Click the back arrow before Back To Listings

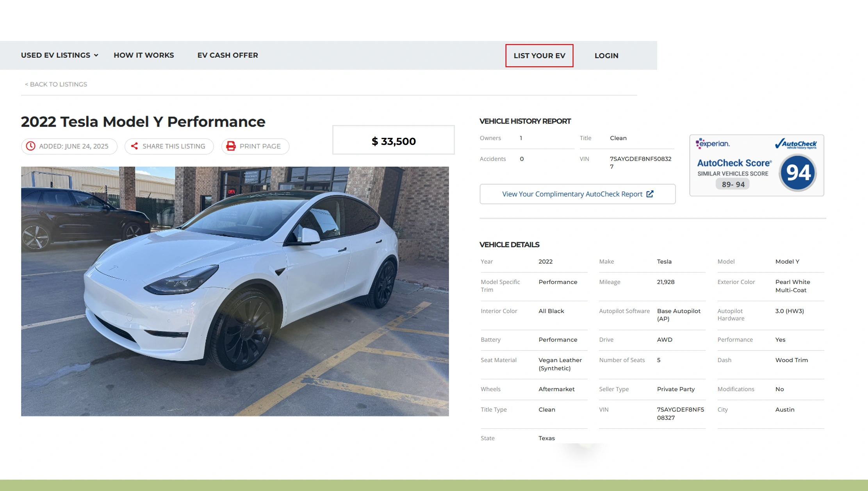click(x=27, y=84)
